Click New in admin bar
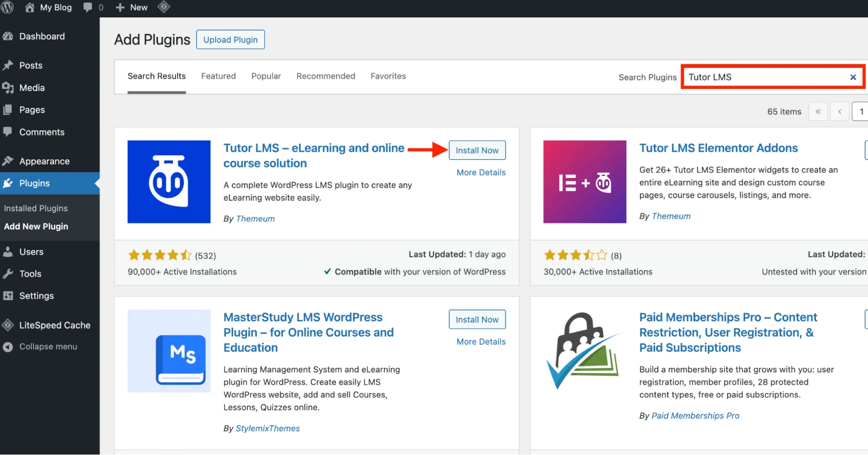The width and height of the screenshot is (868, 455). coord(139,7)
